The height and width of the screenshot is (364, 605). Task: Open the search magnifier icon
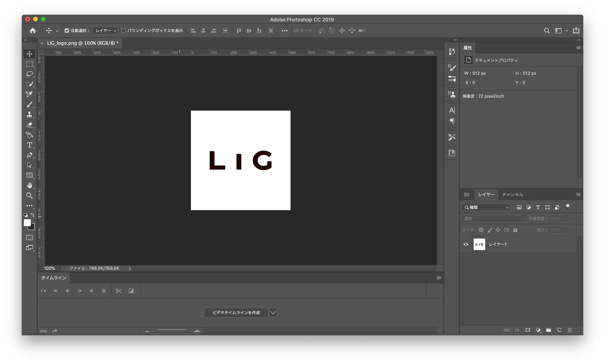tap(547, 31)
